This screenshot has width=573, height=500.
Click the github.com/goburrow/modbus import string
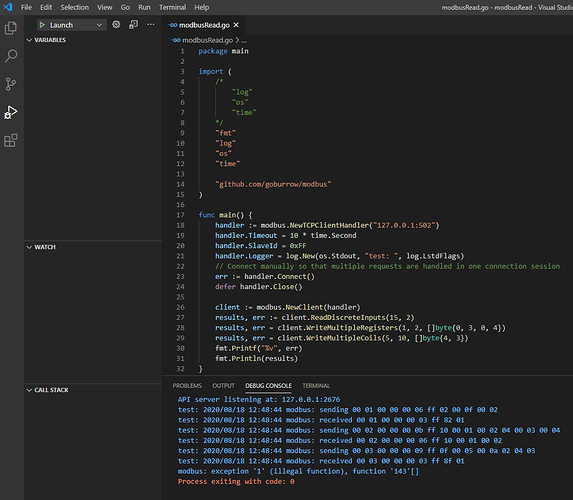click(273, 184)
